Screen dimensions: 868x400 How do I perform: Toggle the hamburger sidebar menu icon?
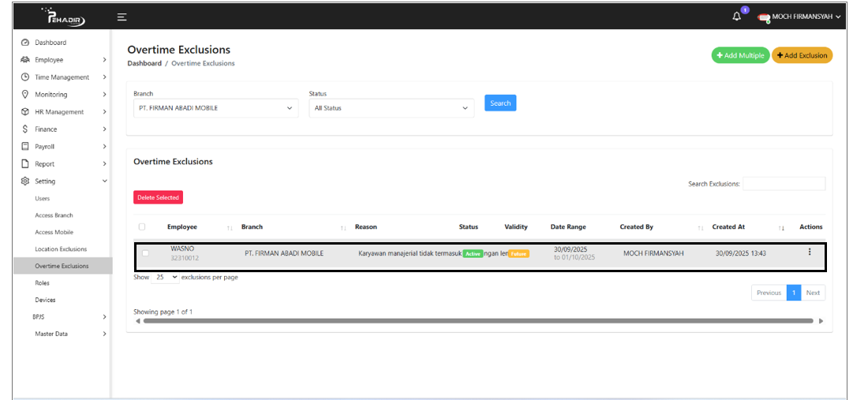122,17
